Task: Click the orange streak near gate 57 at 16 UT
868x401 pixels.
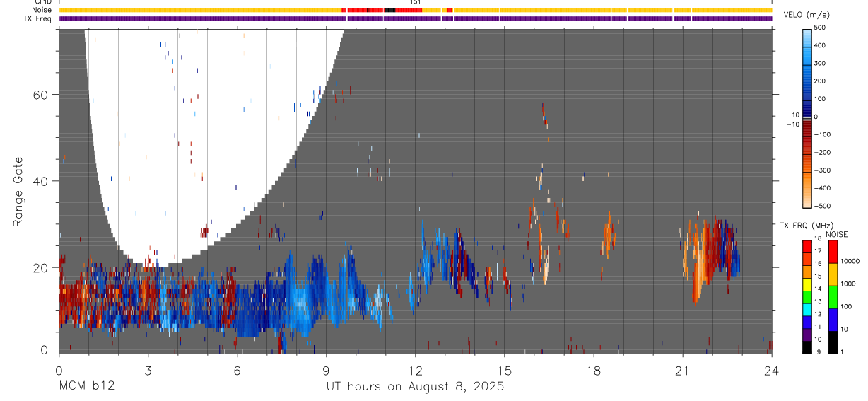Action: pos(544,112)
